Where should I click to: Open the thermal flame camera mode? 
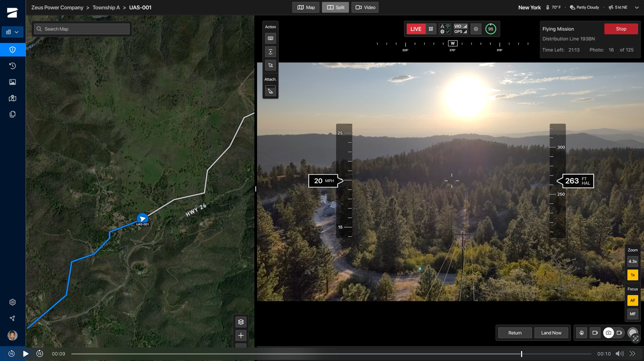coord(582,333)
